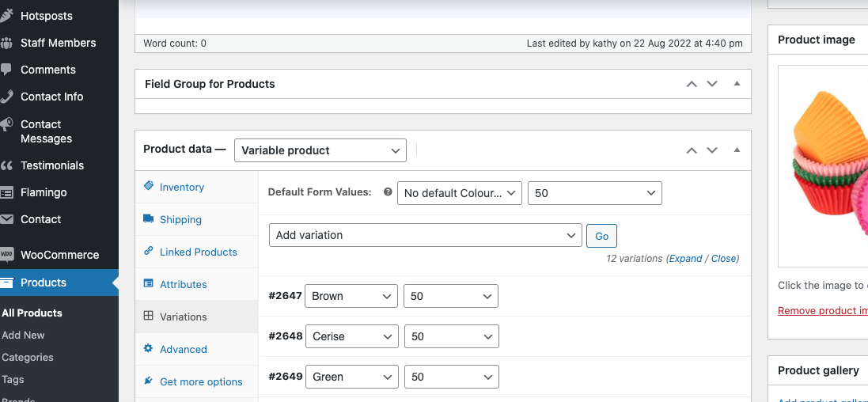Click the Attributes panel icon

149,284
